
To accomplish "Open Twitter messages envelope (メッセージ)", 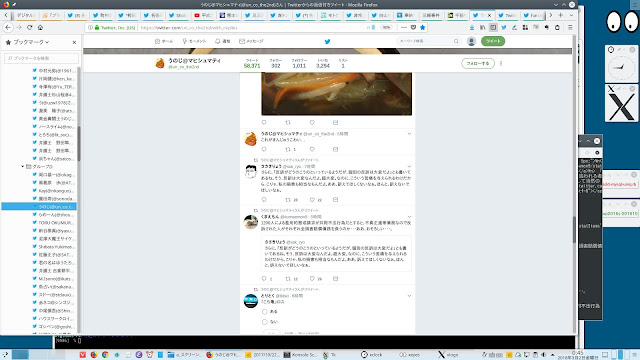I will (x=251, y=41).
